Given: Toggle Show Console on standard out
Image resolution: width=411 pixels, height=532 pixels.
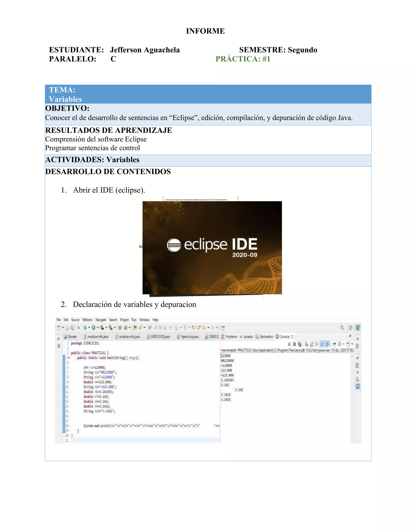Looking at the screenshot, I should point(322,344).
